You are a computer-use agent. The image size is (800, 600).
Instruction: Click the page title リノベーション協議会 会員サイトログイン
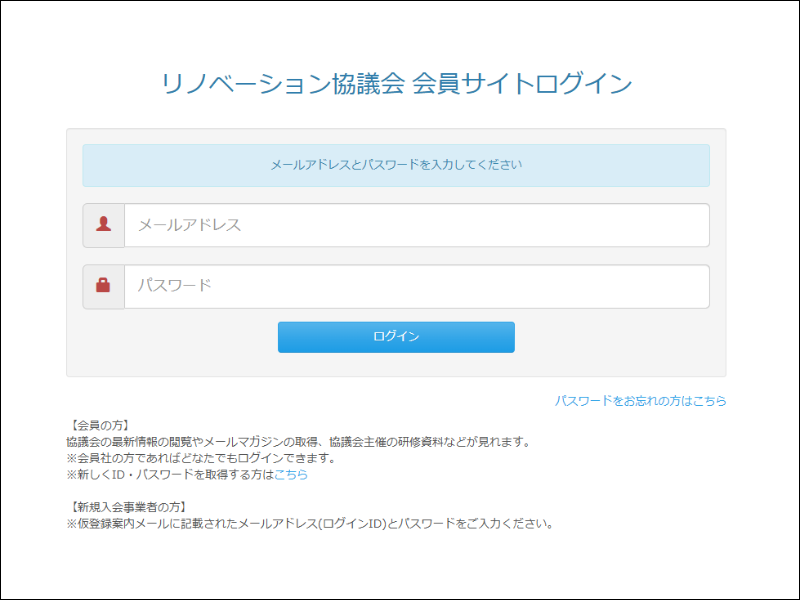(396, 84)
